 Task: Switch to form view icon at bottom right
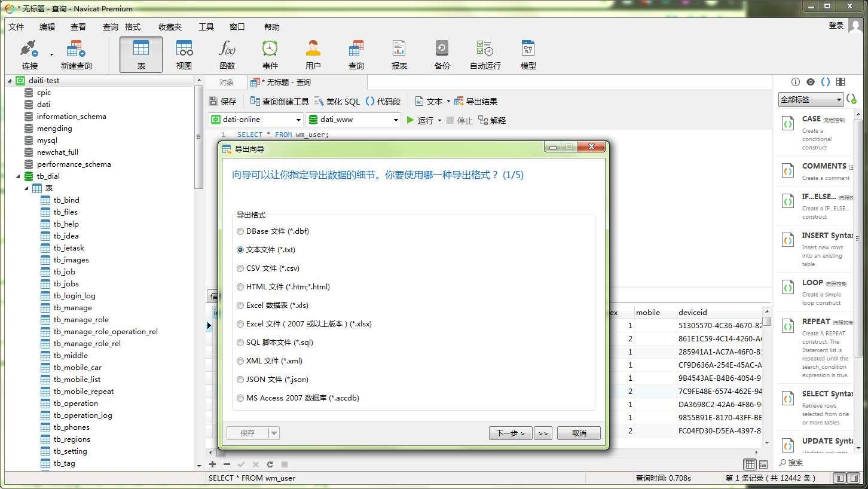(x=763, y=464)
